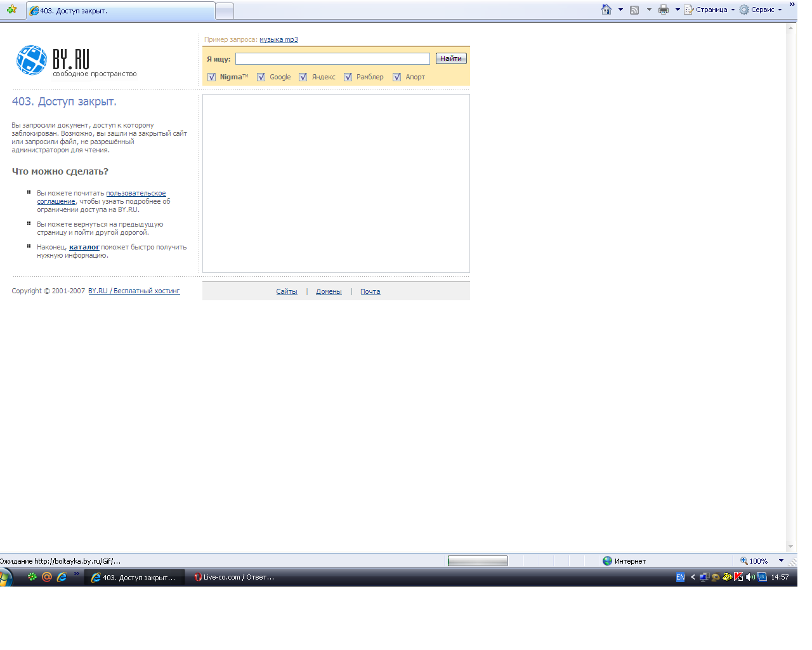The width and height of the screenshot is (812, 650).
Task: Open the empty new tab button
Action: (x=225, y=11)
